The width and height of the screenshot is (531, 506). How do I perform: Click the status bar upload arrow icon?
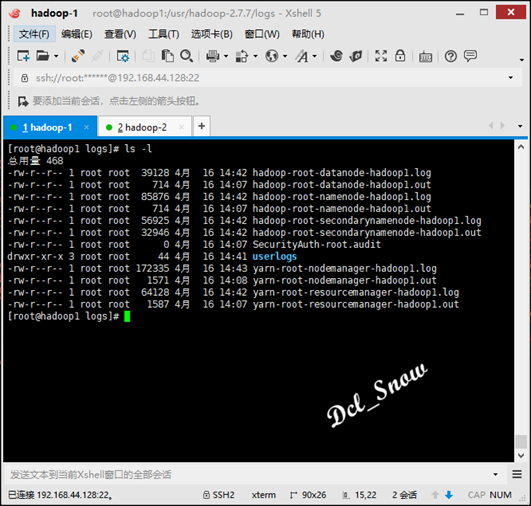(x=436, y=495)
